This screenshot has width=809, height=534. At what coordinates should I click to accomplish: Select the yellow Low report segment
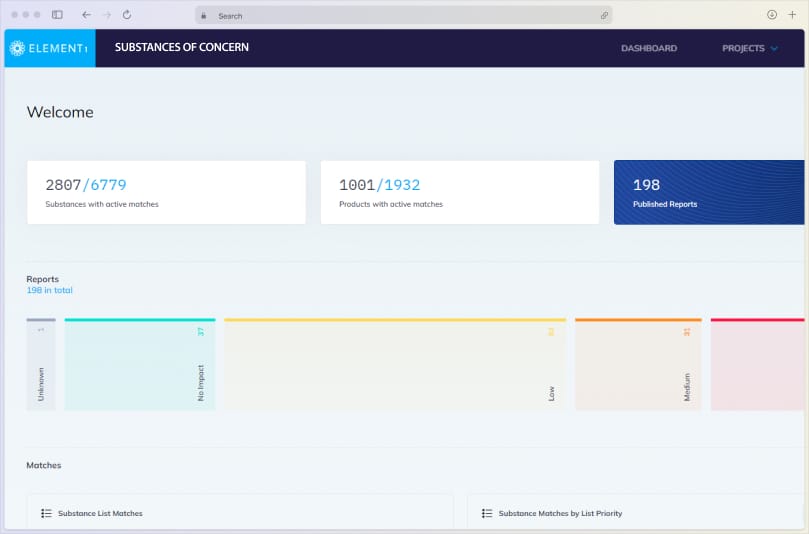(394, 365)
